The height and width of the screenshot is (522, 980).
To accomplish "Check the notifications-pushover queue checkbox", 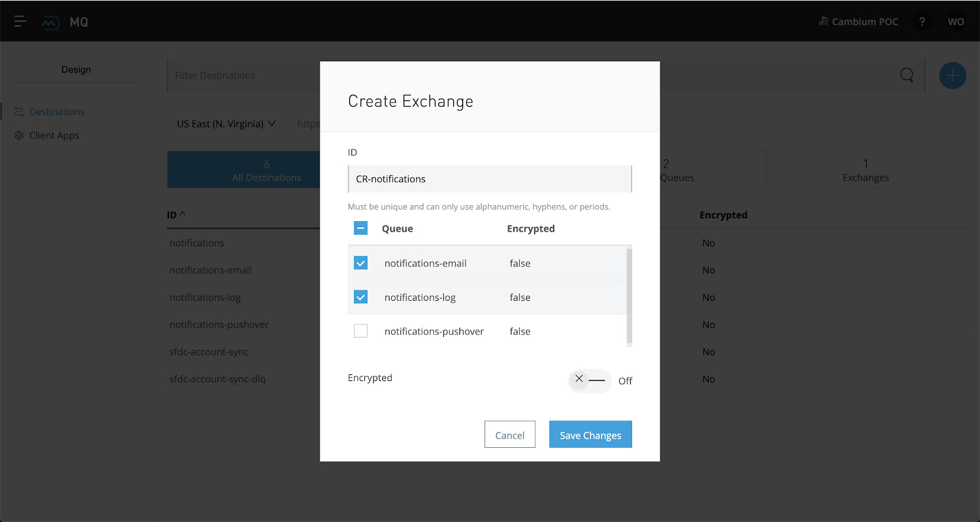I will coord(361,331).
